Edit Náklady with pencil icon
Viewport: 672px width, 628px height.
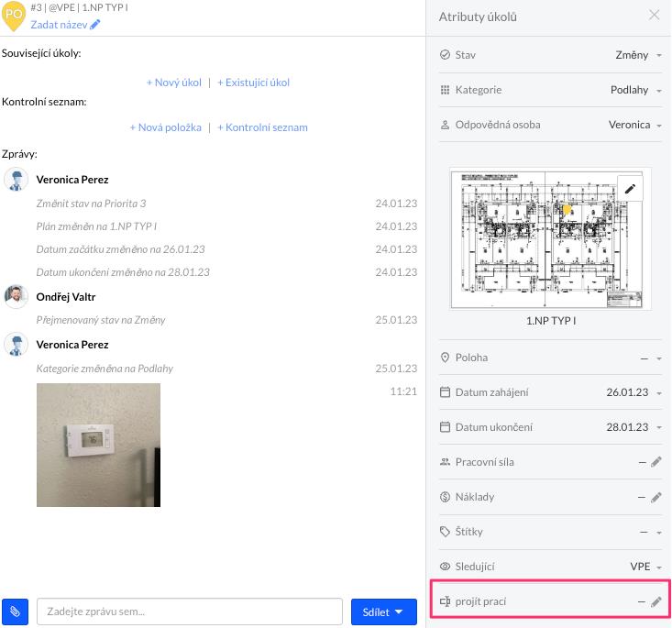click(656, 497)
